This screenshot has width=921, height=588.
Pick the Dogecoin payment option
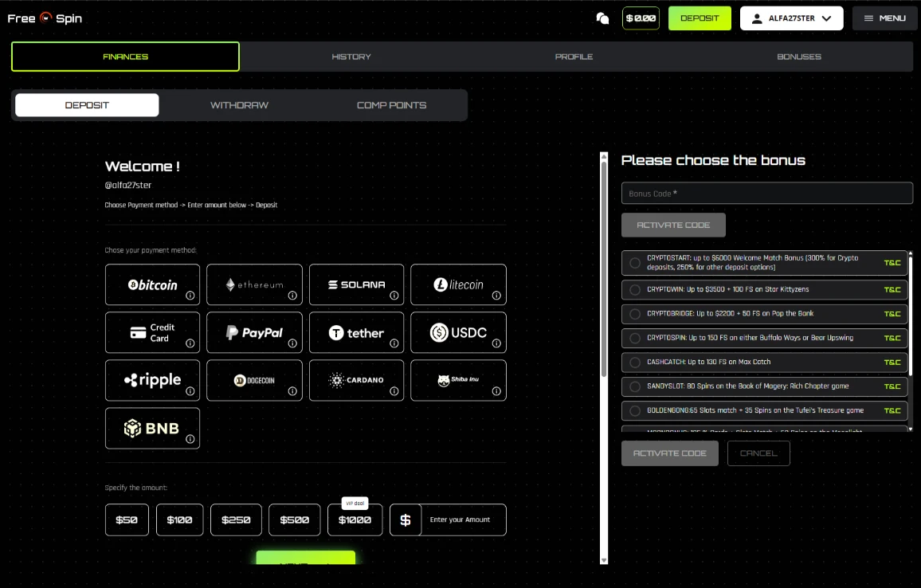pyautogui.click(x=254, y=380)
